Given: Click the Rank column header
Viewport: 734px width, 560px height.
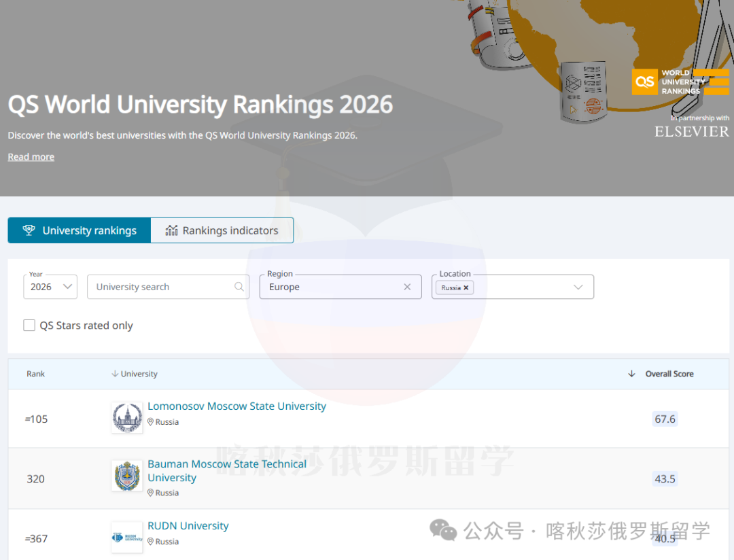Looking at the screenshot, I should pyautogui.click(x=35, y=374).
